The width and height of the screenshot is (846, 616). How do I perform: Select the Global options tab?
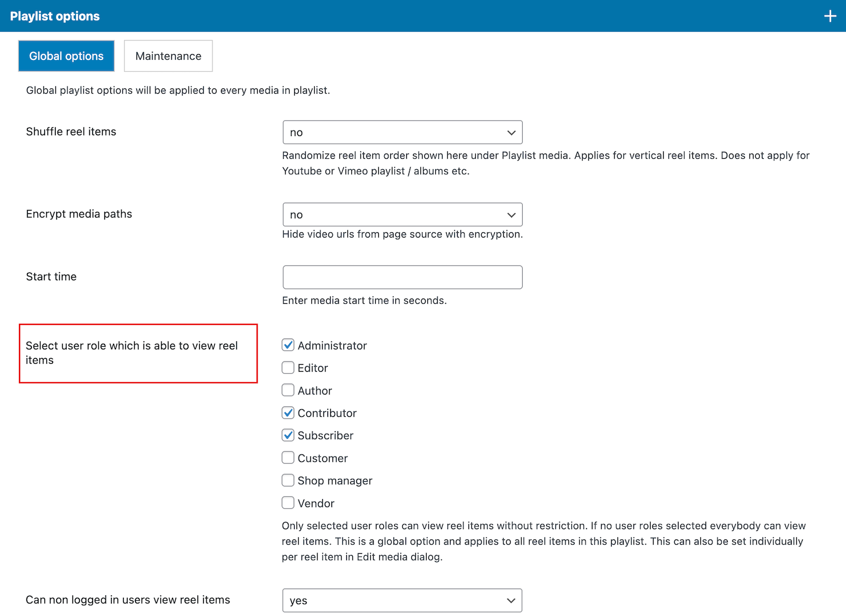pos(66,56)
